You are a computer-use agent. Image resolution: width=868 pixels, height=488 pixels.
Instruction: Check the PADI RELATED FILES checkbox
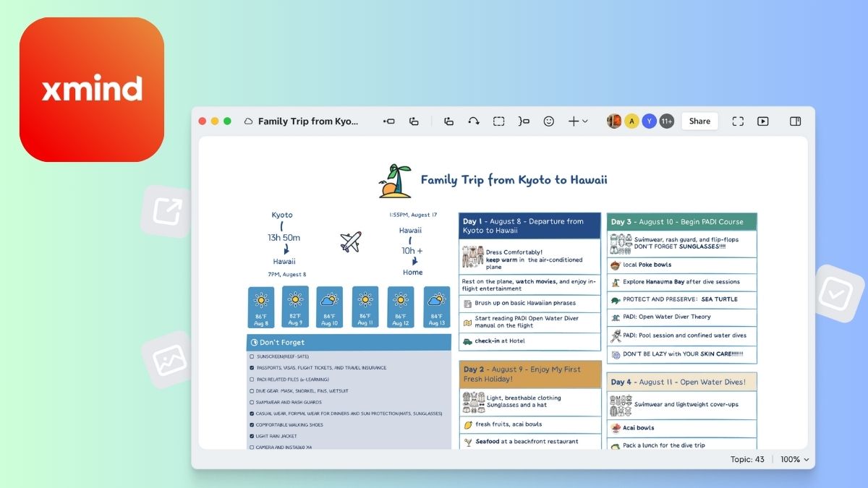point(251,380)
